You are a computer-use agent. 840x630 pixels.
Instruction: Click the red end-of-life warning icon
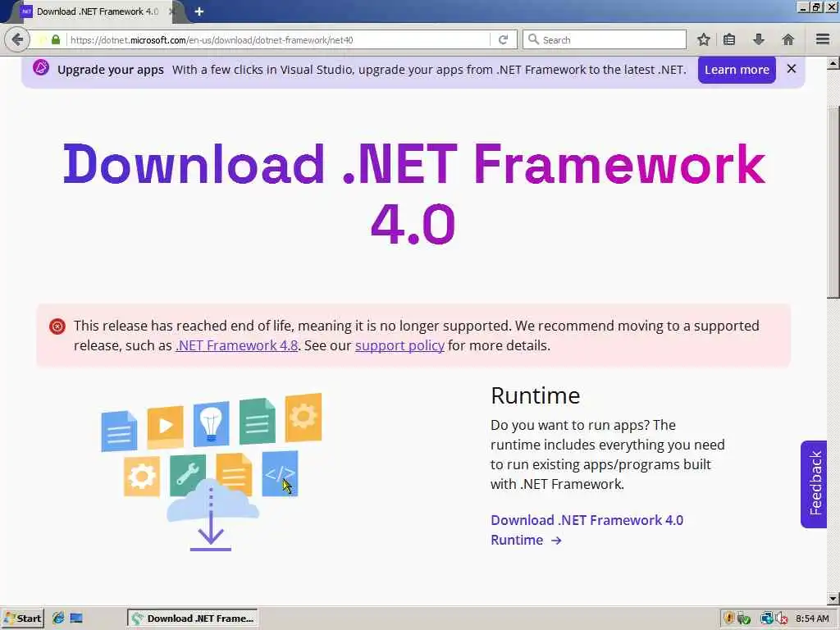[x=57, y=326]
